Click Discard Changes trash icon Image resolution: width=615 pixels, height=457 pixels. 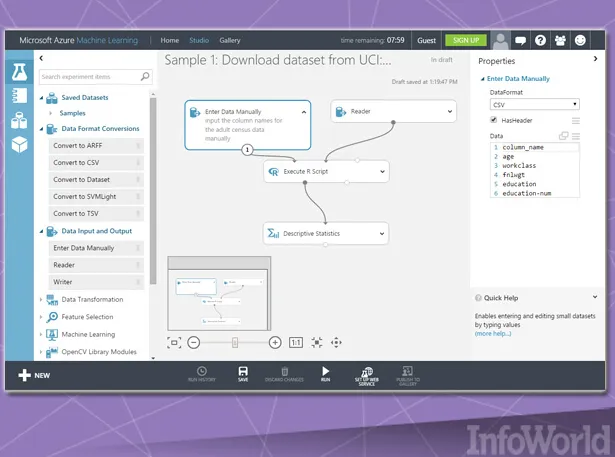tap(284, 374)
